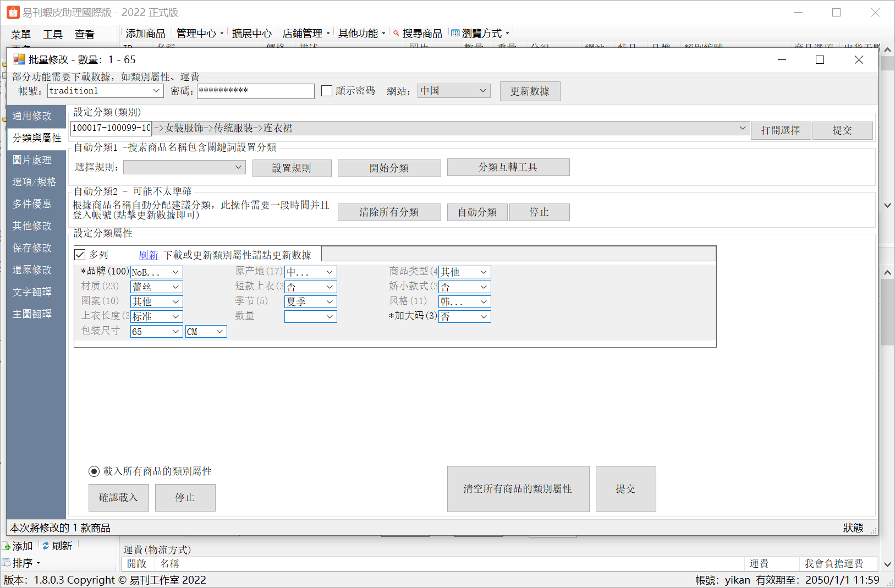This screenshot has height=588, width=895.
Task: Click the 批量修改 dialog title icon
Action: 19,59
